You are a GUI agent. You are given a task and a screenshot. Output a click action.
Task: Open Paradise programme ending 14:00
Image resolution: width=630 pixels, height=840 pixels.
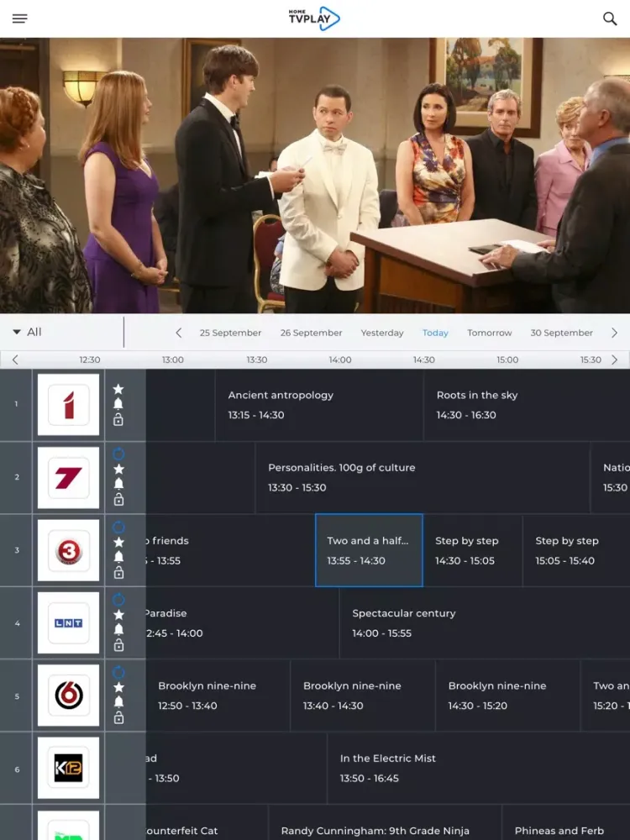pyautogui.click(x=242, y=622)
